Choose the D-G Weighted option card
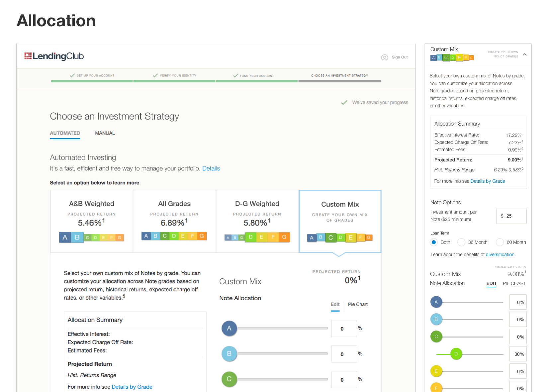The height and width of the screenshot is (392, 548). pos(257,221)
